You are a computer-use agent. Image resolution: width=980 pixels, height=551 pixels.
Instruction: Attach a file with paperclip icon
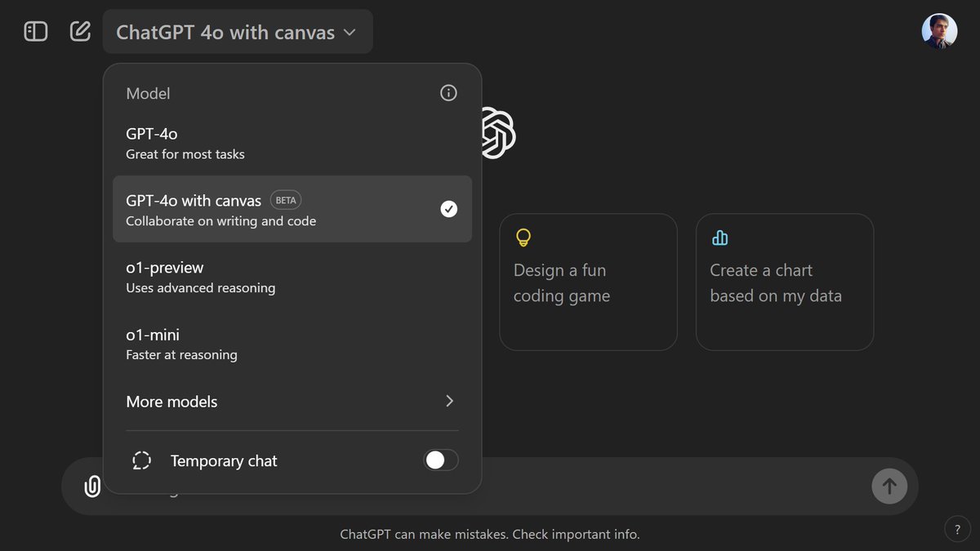tap(92, 487)
